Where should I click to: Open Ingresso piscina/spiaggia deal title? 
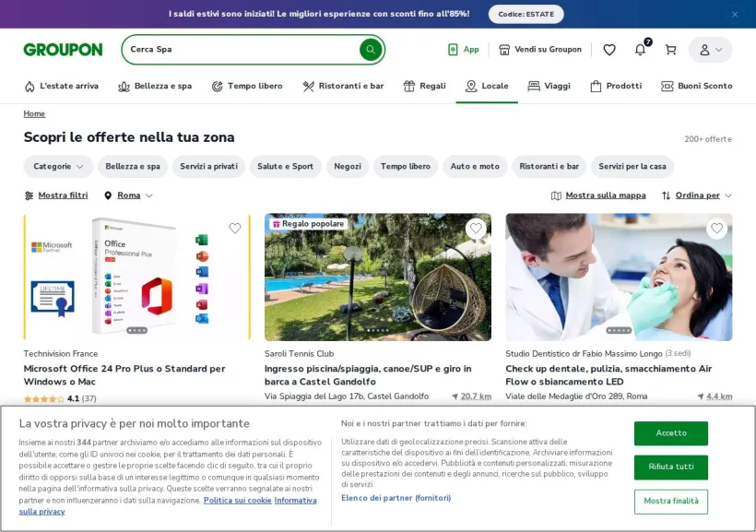pyautogui.click(x=368, y=374)
